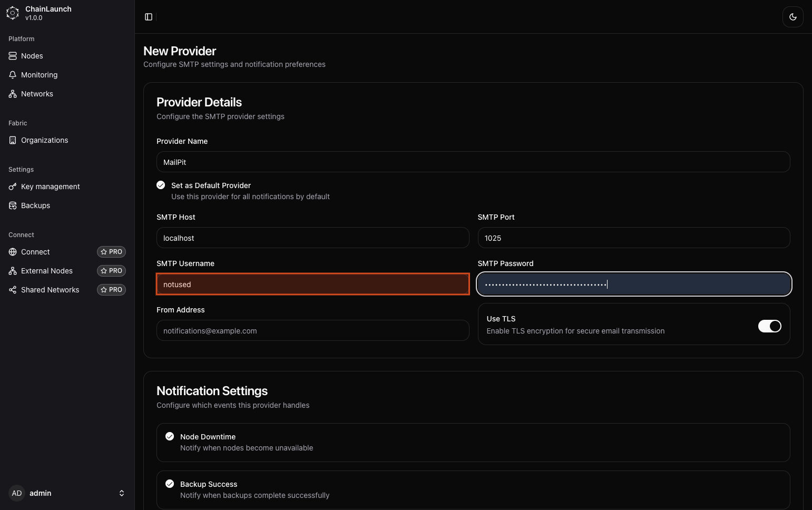The image size is (812, 510).
Task: Click the Shared Networks share icon
Action: (x=13, y=290)
